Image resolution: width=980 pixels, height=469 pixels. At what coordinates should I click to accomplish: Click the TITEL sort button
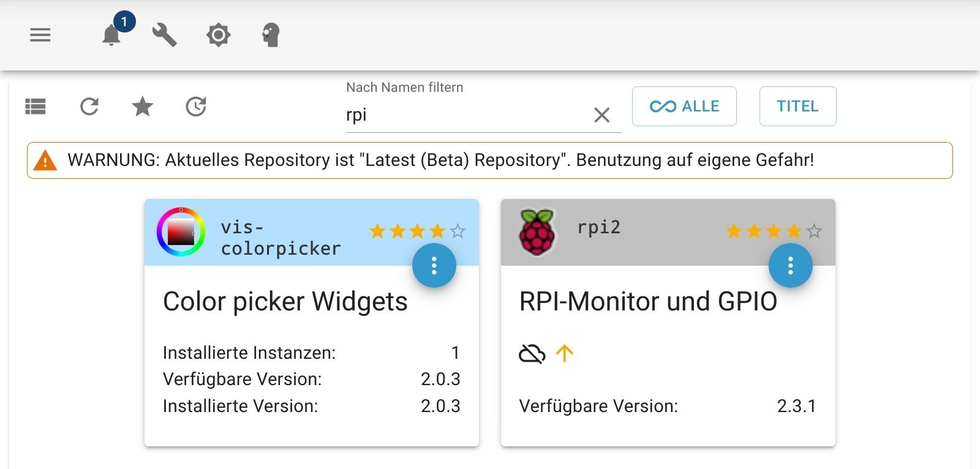[798, 107]
